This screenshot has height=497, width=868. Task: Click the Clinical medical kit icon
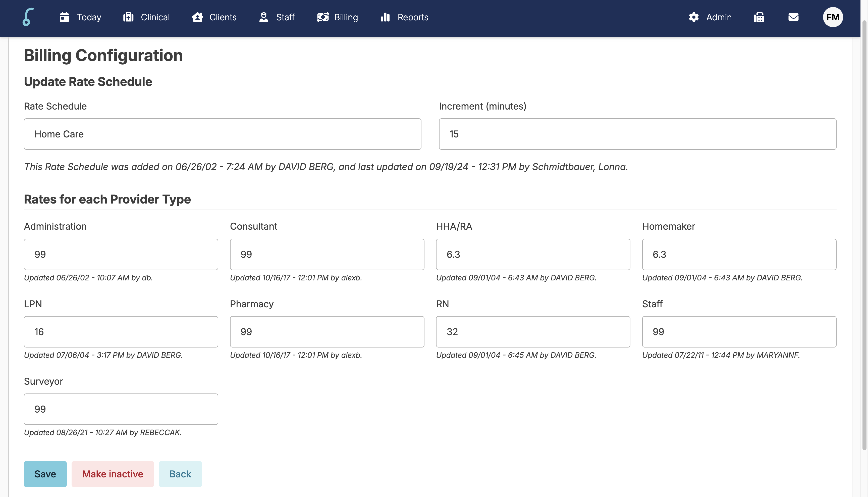click(x=128, y=17)
